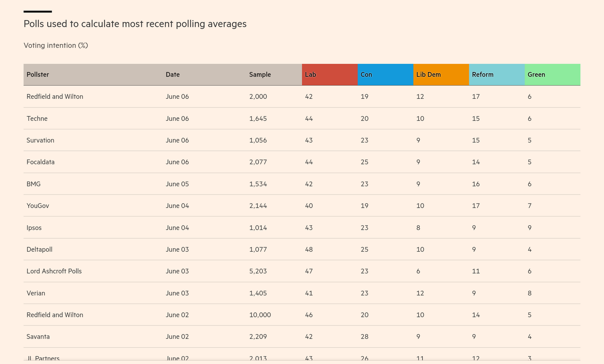604x364 pixels.
Task: Click the Reform column header
Action: point(482,75)
